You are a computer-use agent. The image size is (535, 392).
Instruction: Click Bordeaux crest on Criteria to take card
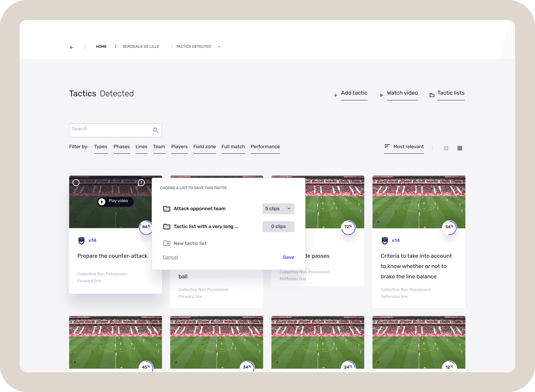[385, 241]
